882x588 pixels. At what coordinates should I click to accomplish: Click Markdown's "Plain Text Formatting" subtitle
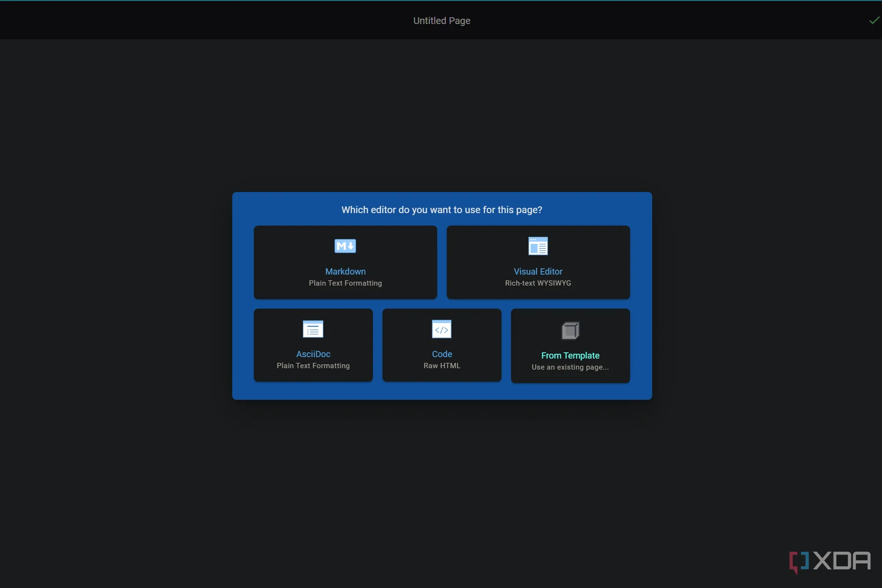[345, 283]
